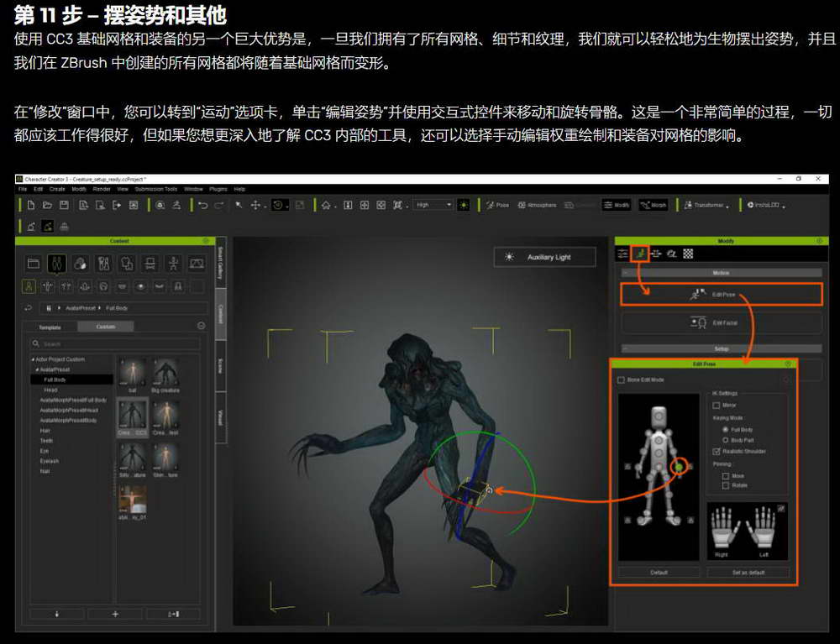The image size is (840, 644).
Task: Enable the Rotate pinning checkbox
Action: [x=726, y=485]
